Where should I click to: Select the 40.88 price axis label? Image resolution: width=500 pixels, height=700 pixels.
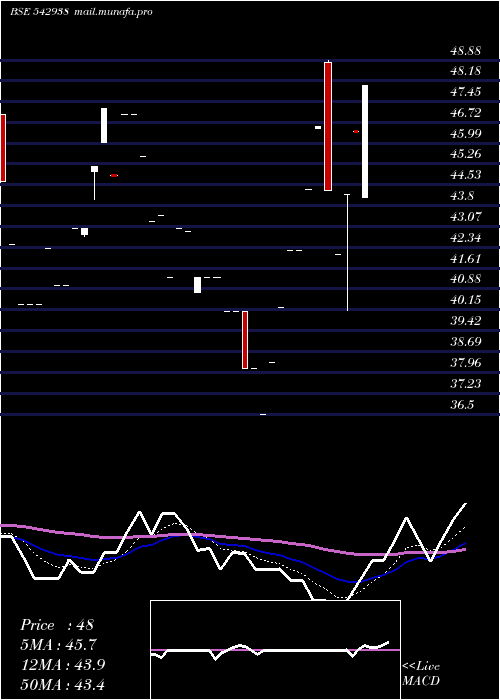click(x=466, y=279)
